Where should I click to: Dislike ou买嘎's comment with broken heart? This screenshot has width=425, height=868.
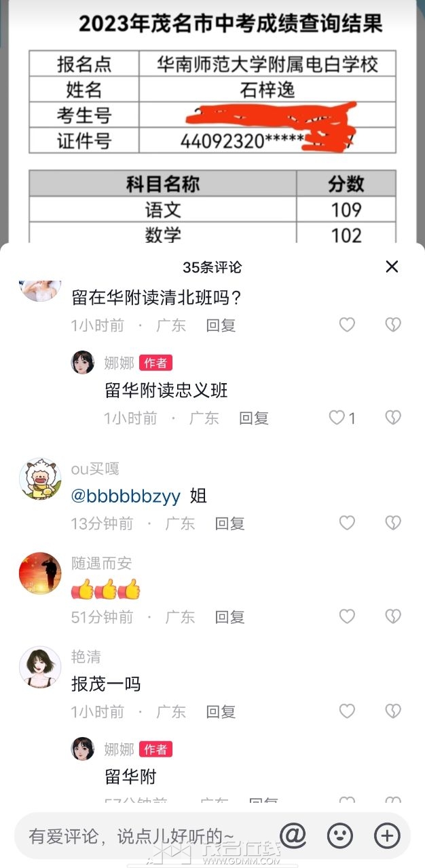pos(393,523)
